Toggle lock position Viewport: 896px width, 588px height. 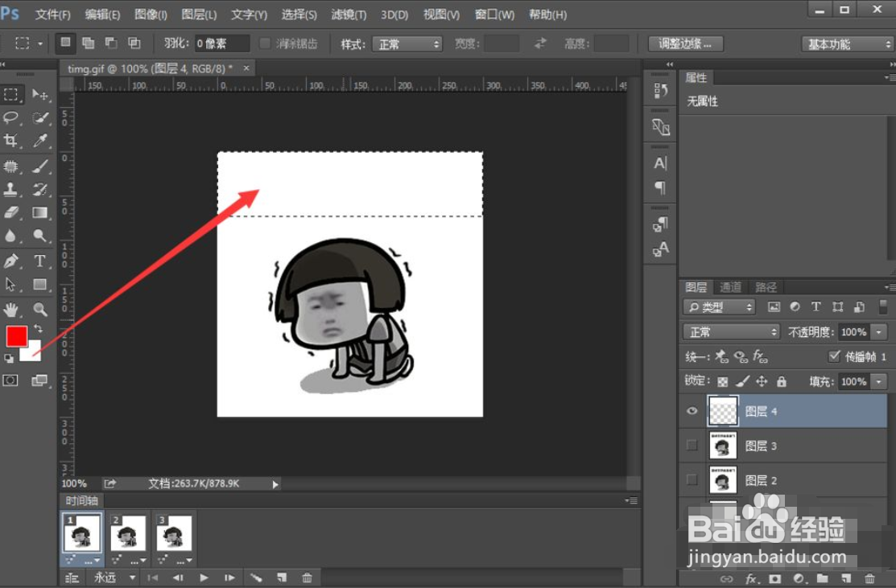(762, 381)
